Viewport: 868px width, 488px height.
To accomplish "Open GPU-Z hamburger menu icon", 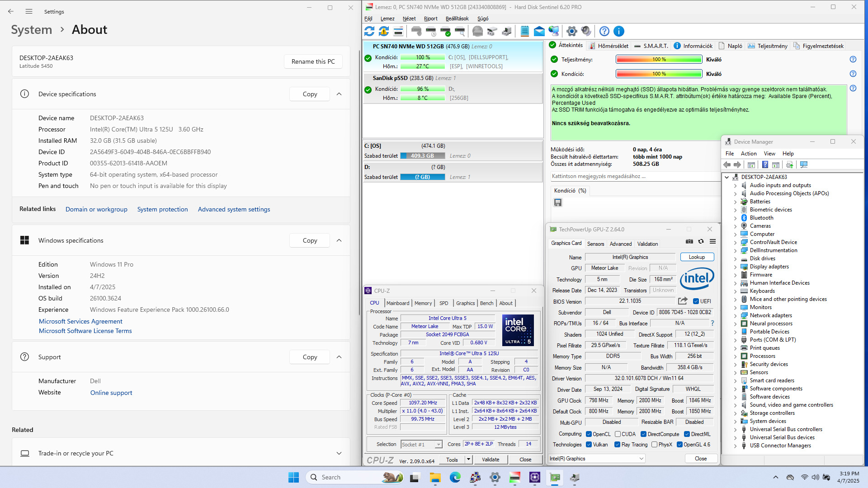I will tap(712, 241).
